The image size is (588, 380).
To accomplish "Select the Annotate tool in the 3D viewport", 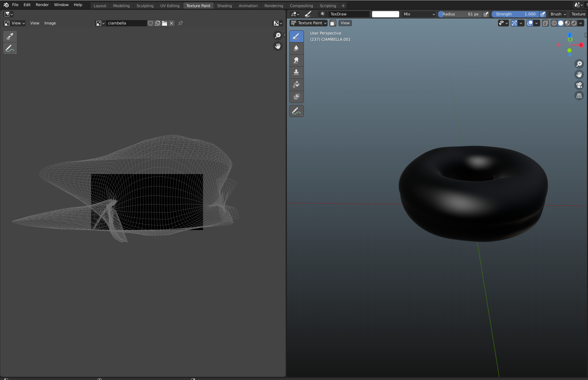I will click(x=296, y=111).
